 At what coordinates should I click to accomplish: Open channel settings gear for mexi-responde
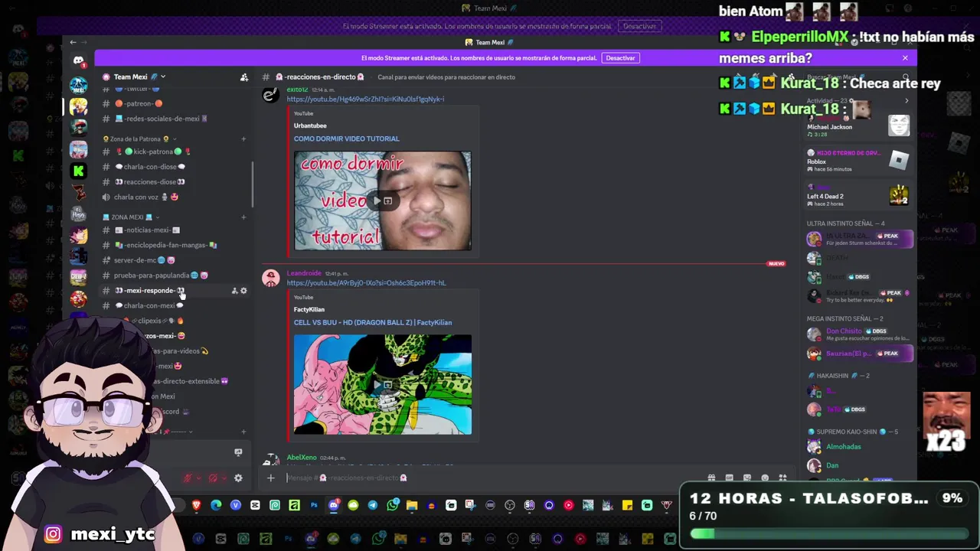click(243, 291)
